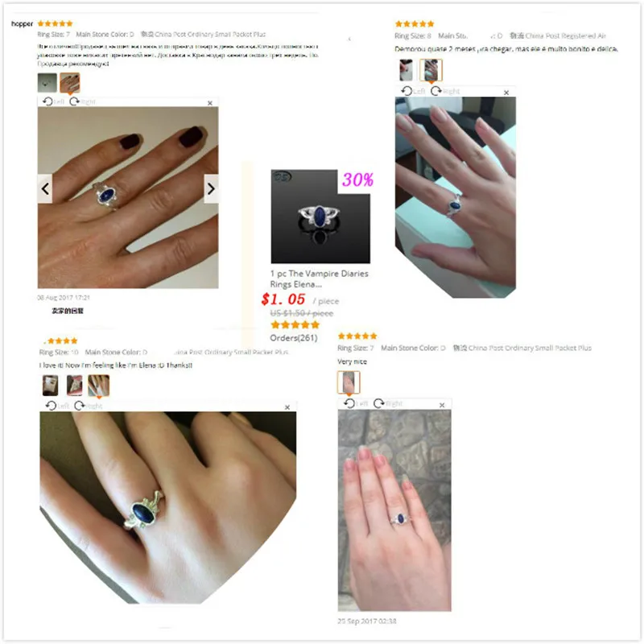Rotate right the Portuguese review photo

(445, 91)
